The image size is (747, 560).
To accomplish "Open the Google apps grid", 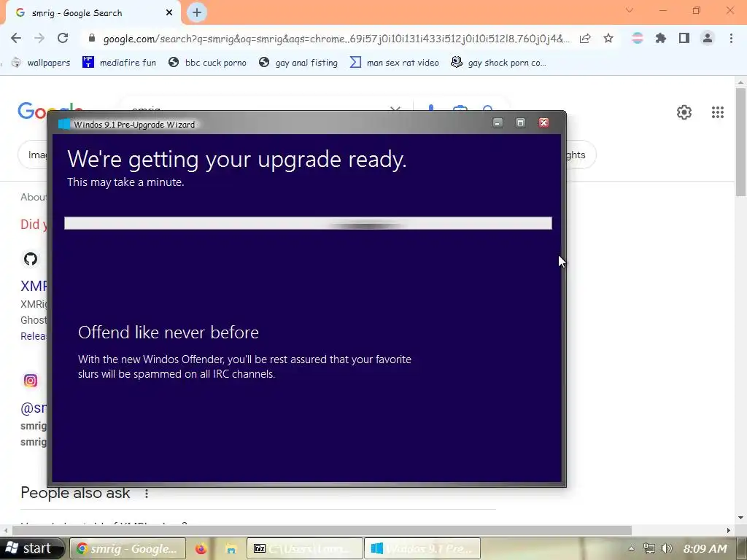I will (x=718, y=112).
